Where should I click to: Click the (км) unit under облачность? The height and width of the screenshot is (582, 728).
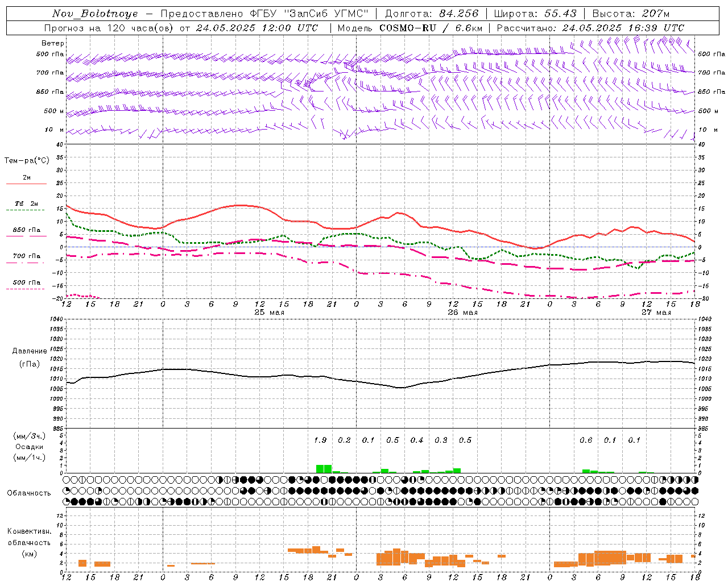[x=30, y=553]
